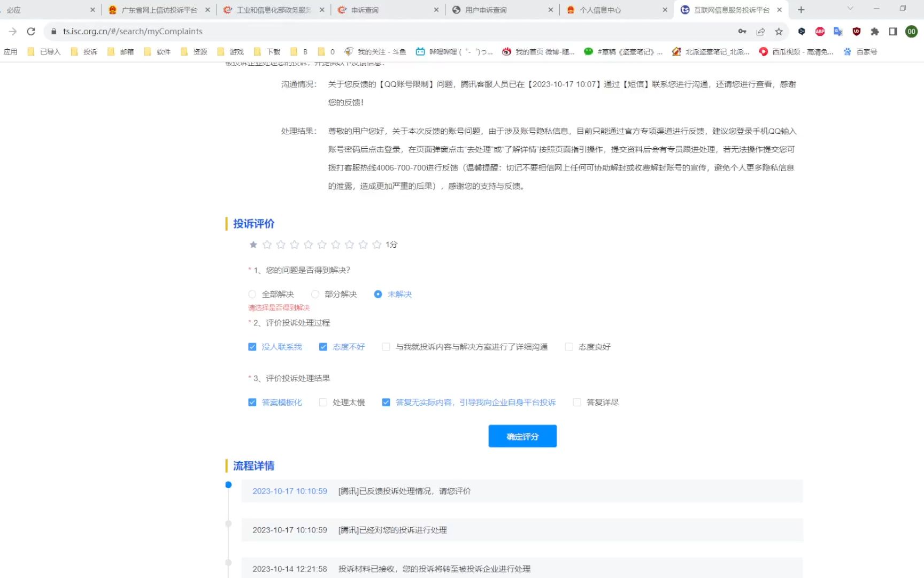
Task: Switch to the 个人信息中心 tab
Action: 617,10
